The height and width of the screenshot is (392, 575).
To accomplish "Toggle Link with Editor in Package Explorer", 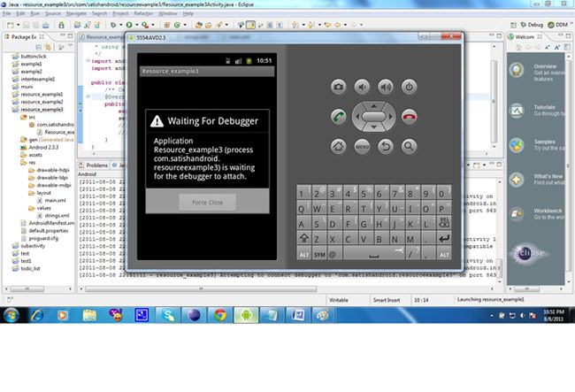I will click(x=48, y=47).
